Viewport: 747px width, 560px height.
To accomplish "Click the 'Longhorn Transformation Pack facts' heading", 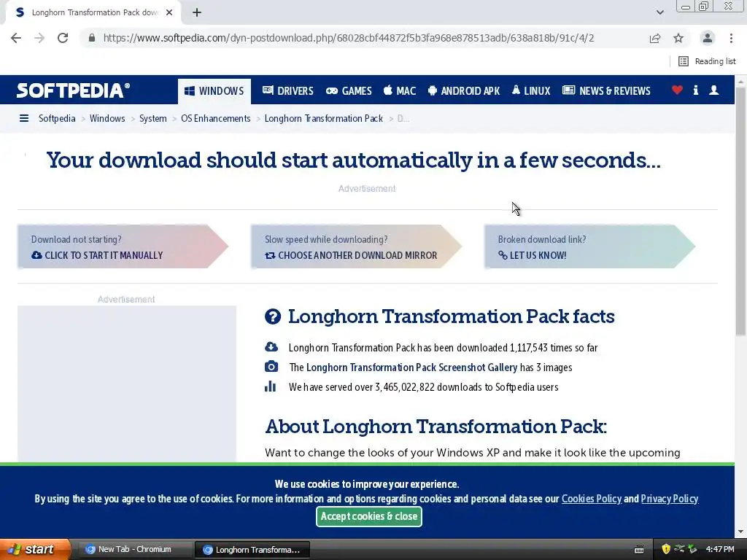I will [x=451, y=316].
